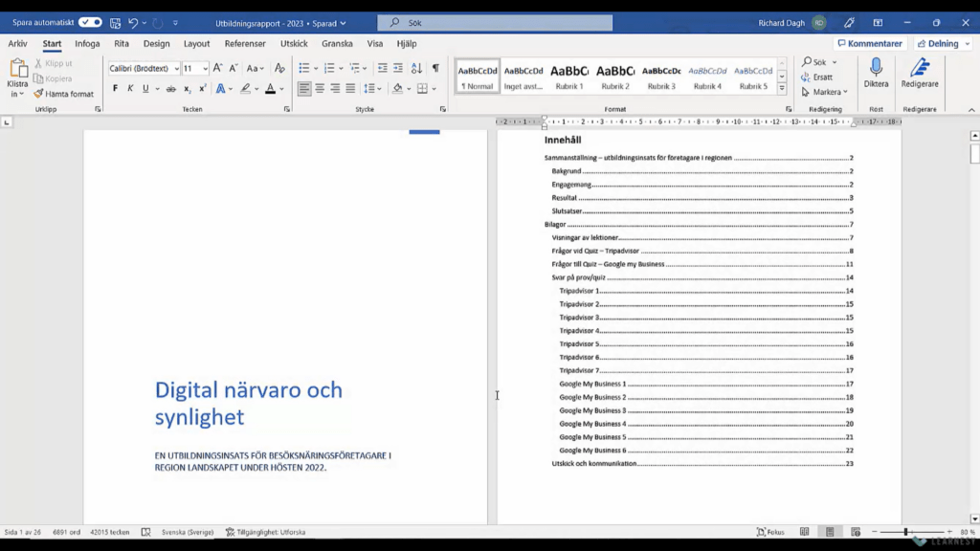The image size is (980, 551).
Task: Open the undo history dropdown arrow
Action: coord(145,23)
